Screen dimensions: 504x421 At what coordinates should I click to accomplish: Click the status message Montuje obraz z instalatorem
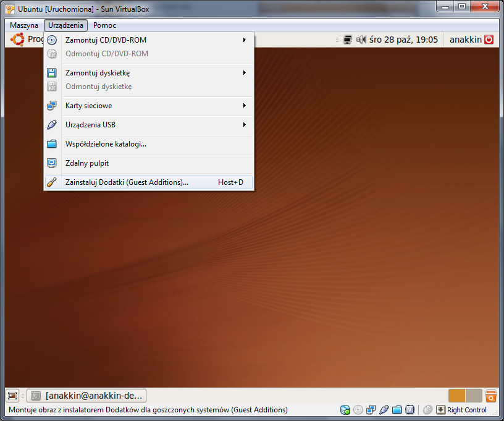coord(148,410)
